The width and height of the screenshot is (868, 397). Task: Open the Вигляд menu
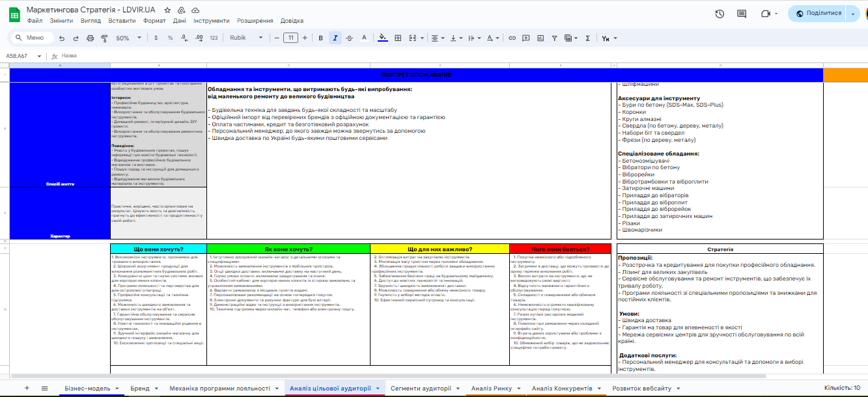tap(91, 21)
